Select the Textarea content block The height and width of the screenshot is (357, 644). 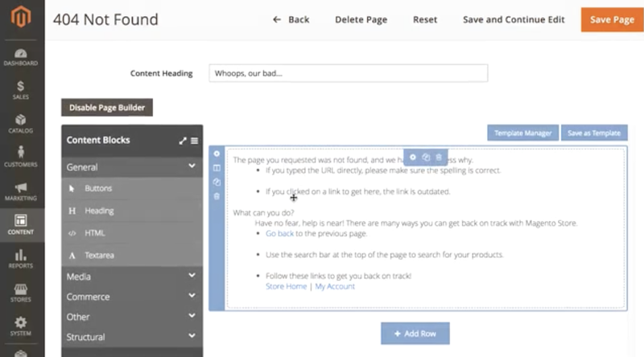pos(132,255)
